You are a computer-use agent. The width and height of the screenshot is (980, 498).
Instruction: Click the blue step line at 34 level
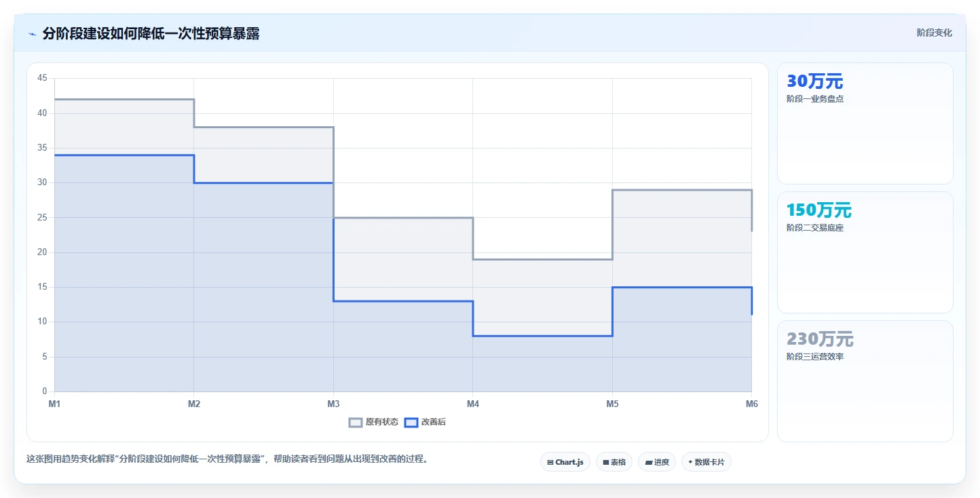(124, 155)
